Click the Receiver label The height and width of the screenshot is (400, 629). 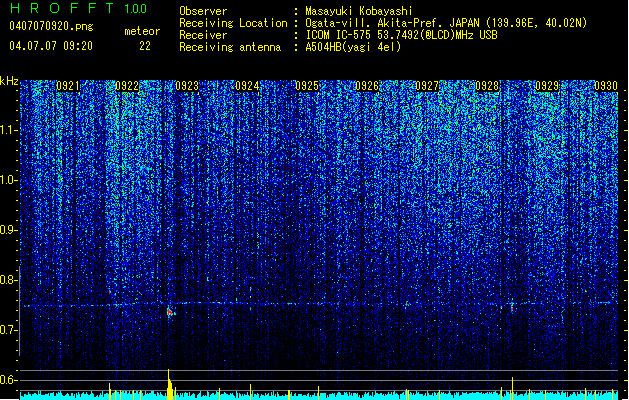[x=203, y=35]
